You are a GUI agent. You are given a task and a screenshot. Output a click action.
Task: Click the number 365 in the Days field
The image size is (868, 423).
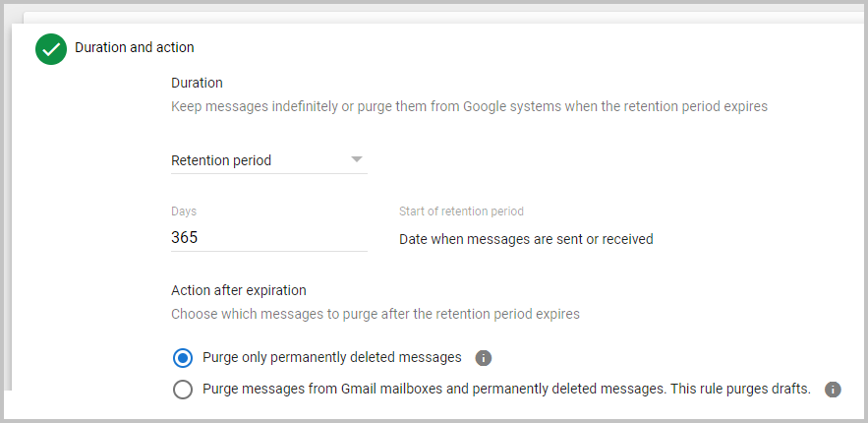pos(185,238)
